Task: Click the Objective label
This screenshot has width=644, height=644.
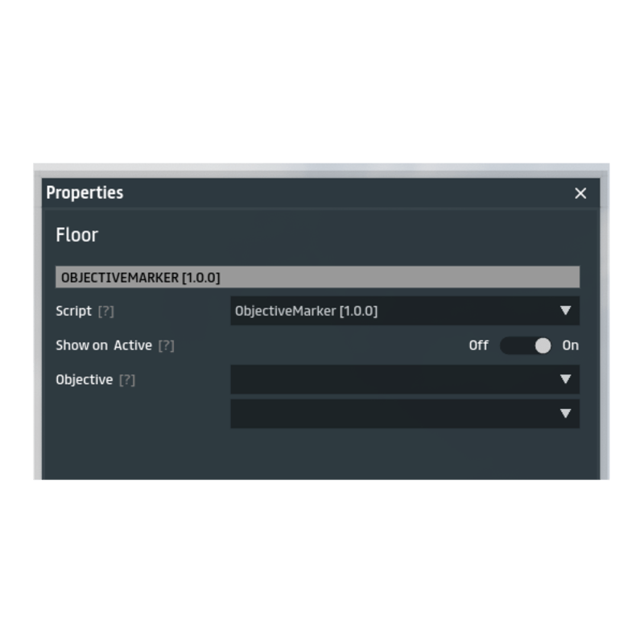Action: click(x=85, y=380)
